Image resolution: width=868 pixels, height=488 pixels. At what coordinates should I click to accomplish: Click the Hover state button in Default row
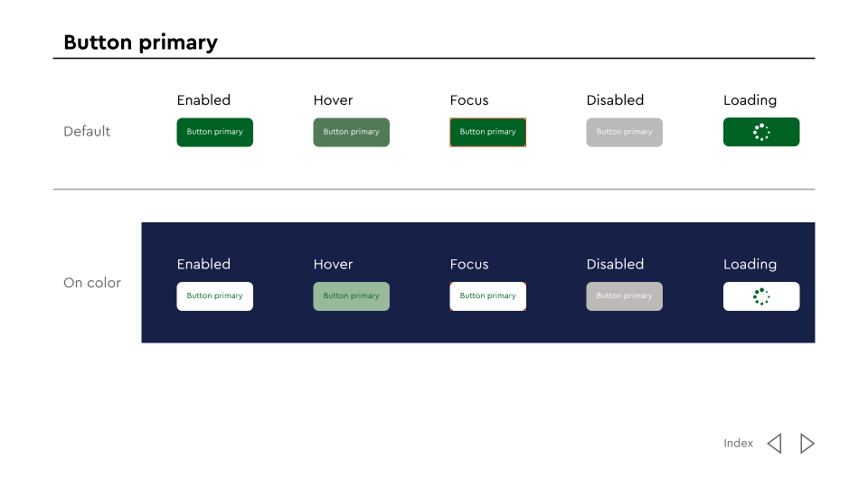click(x=351, y=132)
